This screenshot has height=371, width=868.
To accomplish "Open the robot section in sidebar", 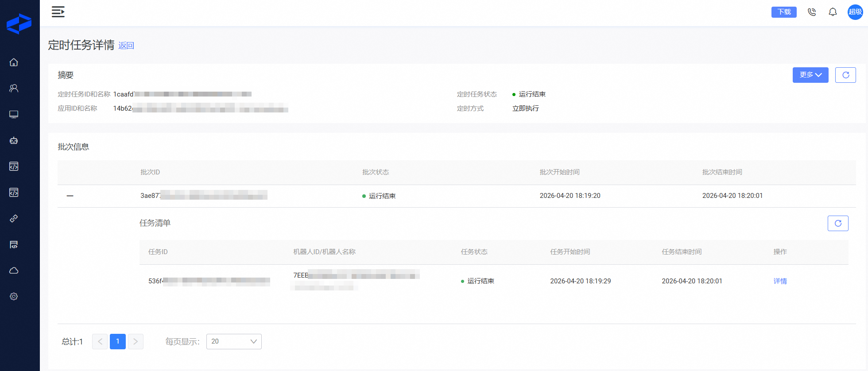I will pyautogui.click(x=14, y=140).
